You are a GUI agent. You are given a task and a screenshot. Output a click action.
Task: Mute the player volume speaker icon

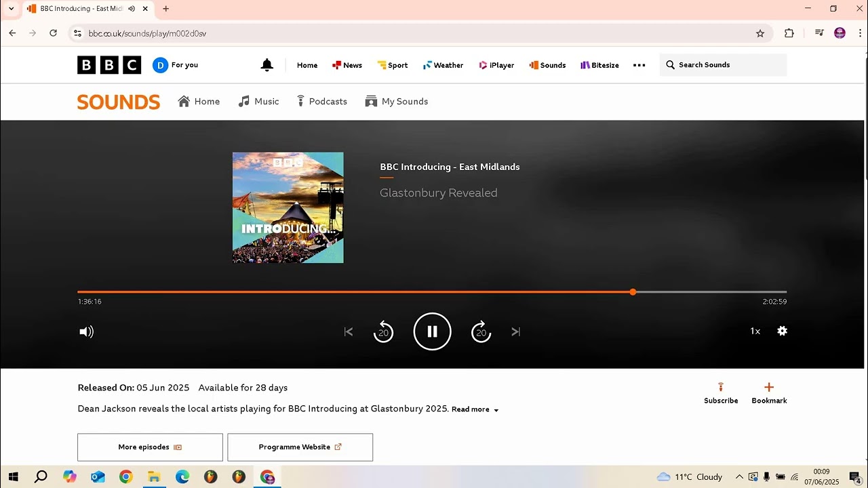click(86, 331)
